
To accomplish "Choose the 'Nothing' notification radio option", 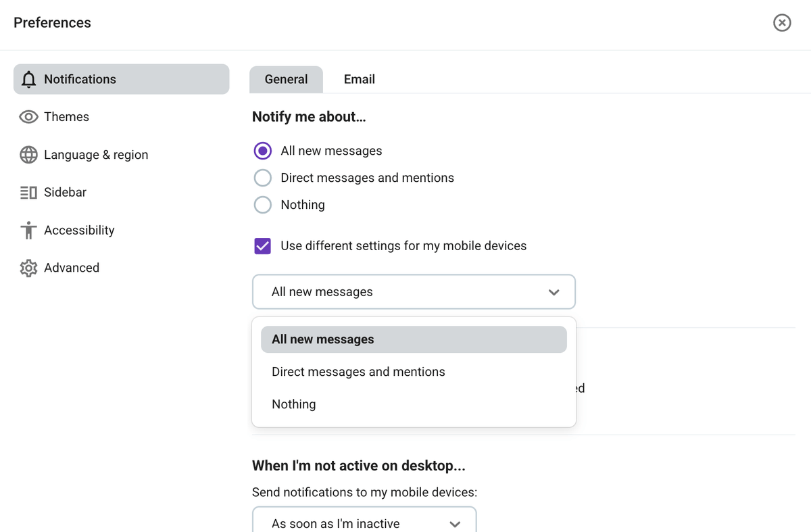I will click(x=262, y=204).
